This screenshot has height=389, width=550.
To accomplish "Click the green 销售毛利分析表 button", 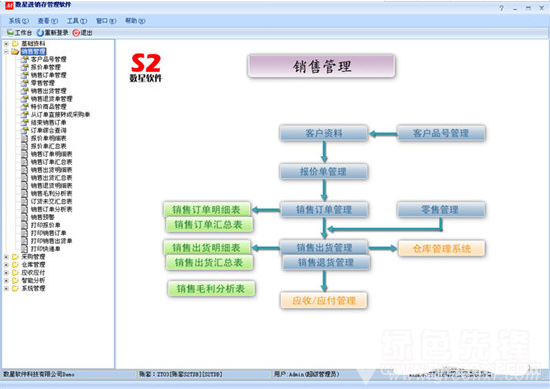I will tap(211, 289).
